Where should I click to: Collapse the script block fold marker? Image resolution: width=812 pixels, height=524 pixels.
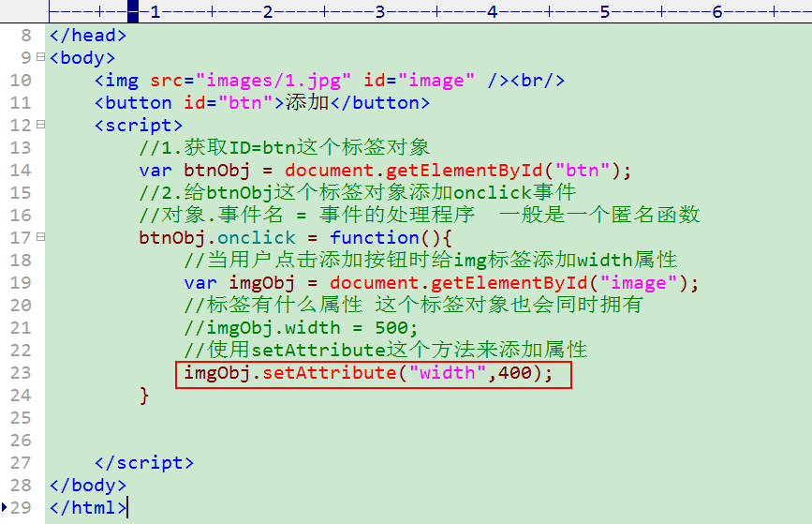(40, 125)
